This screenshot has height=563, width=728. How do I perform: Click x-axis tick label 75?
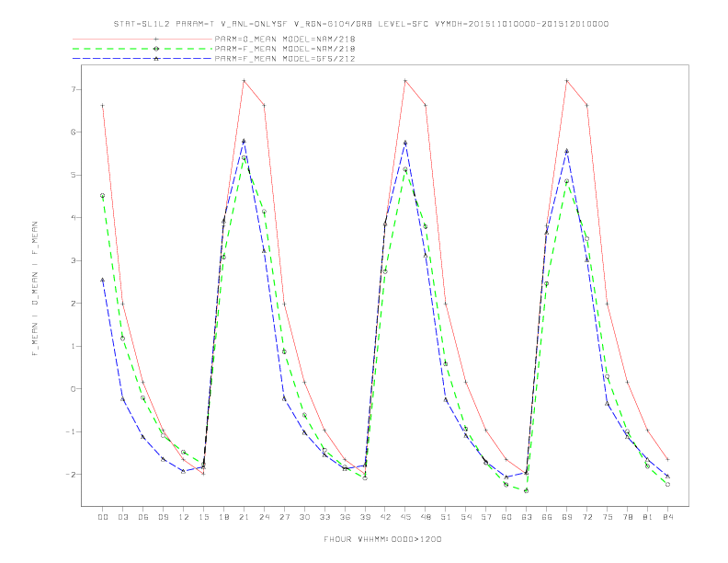[608, 517]
